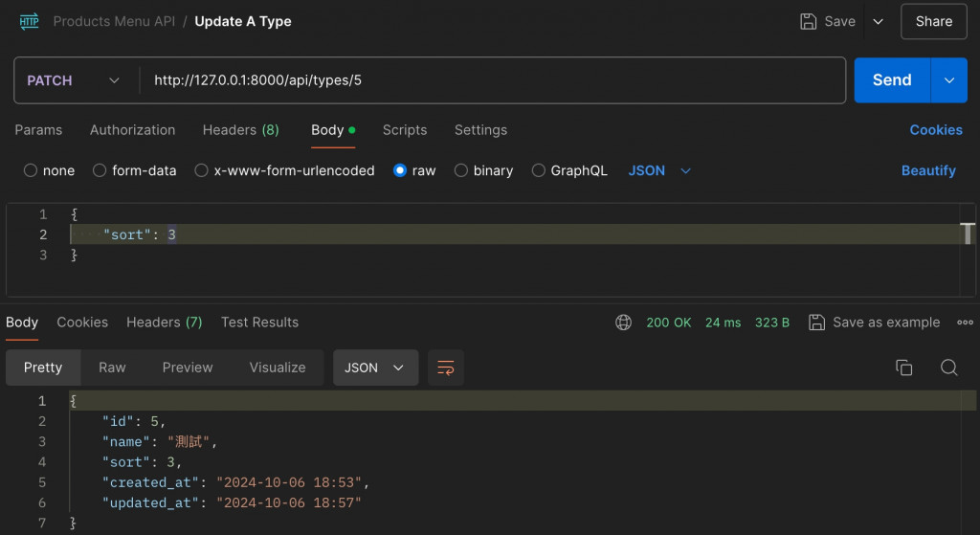Click the Save as example icon
The height and width of the screenshot is (535, 980).
pyautogui.click(x=816, y=323)
